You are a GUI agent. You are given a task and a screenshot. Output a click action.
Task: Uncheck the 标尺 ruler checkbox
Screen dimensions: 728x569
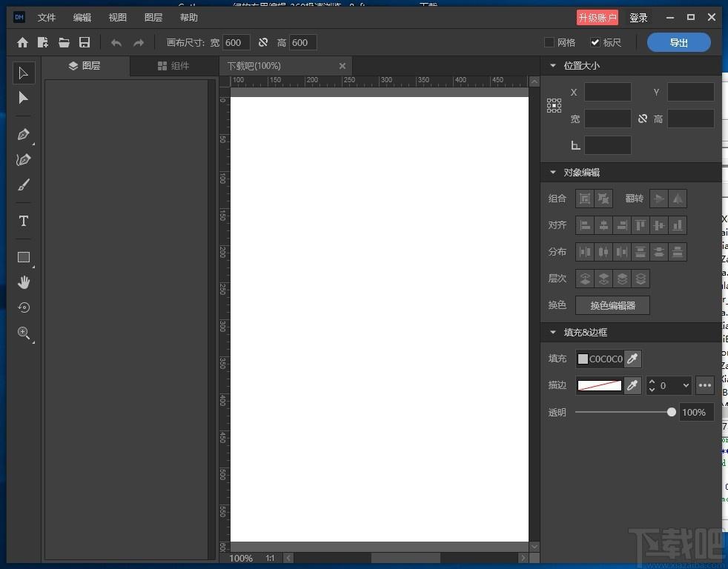595,42
